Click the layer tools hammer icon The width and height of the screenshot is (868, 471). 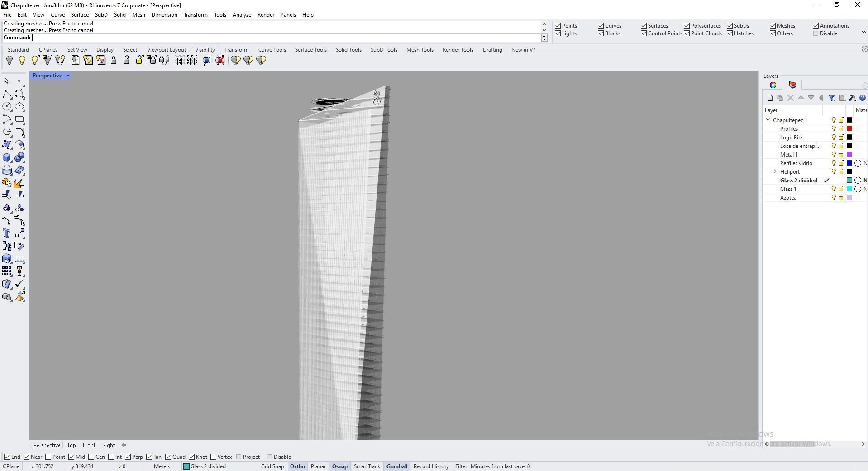(853, 98)
